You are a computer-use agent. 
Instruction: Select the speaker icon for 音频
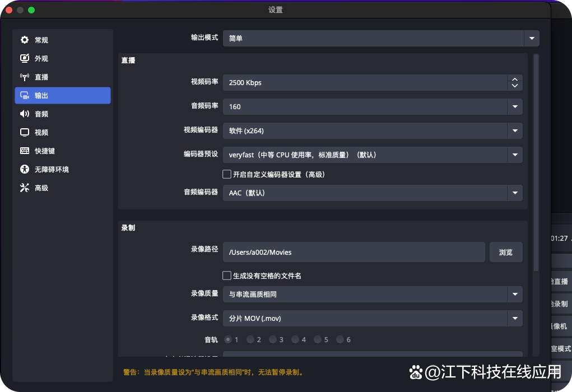pyautogui.click(x=25, y=114)
